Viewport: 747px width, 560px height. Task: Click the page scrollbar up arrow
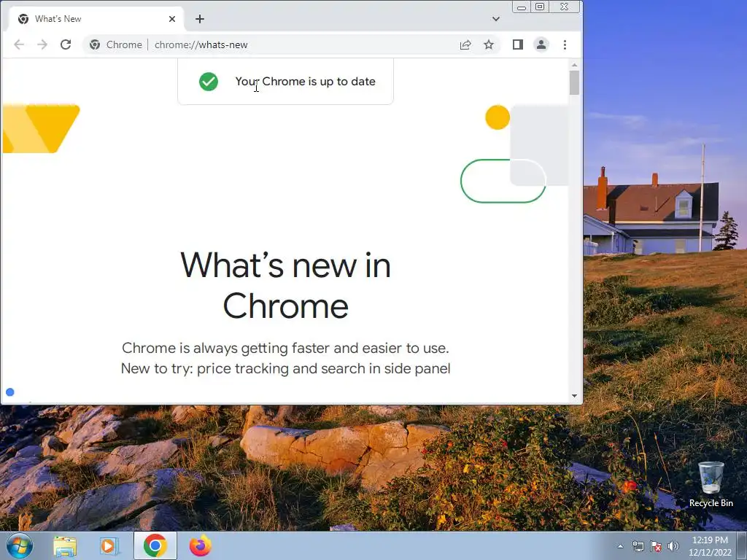575,65
